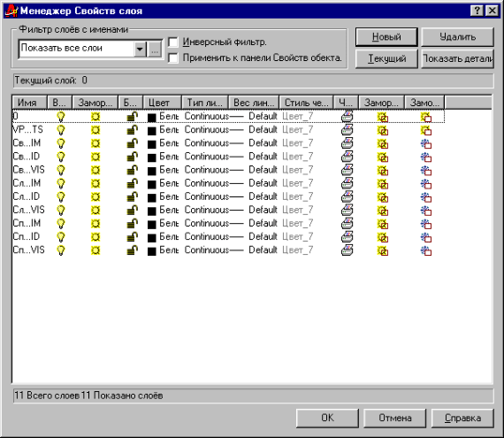
Task: Open the Показать все слои dropdown
Action: (140, 50)
